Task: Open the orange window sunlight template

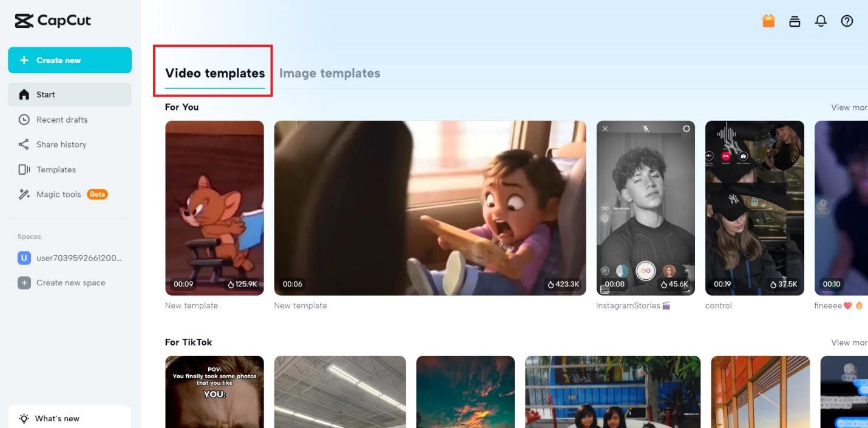Action: click(760, 392)
